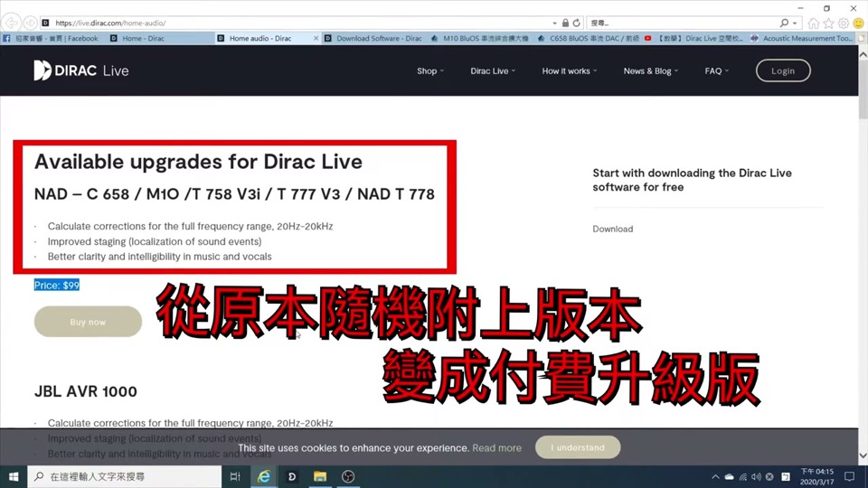
Task: Click the search magnifier icon in search box
Action: point(784,23)
